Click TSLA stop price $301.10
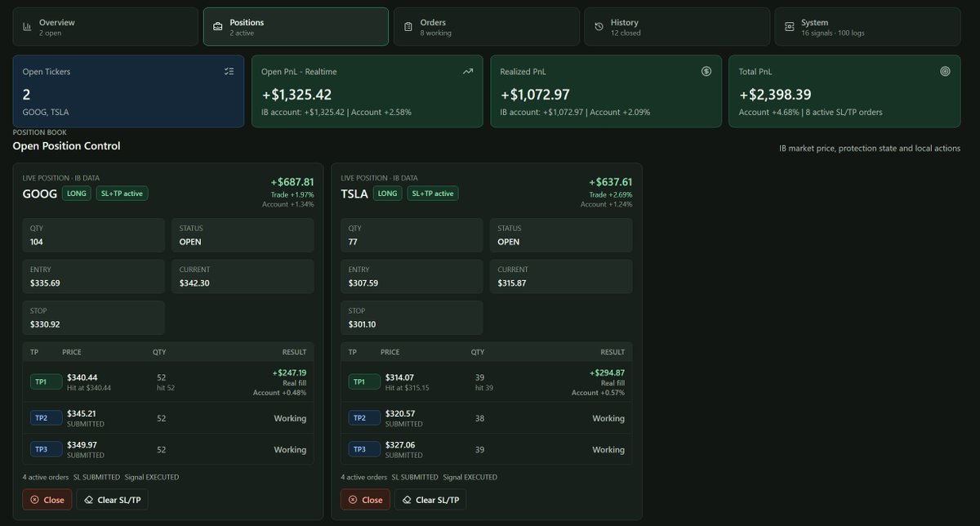Image resolution: width=980 pixels, height=526 pixels. pos(363,324)
